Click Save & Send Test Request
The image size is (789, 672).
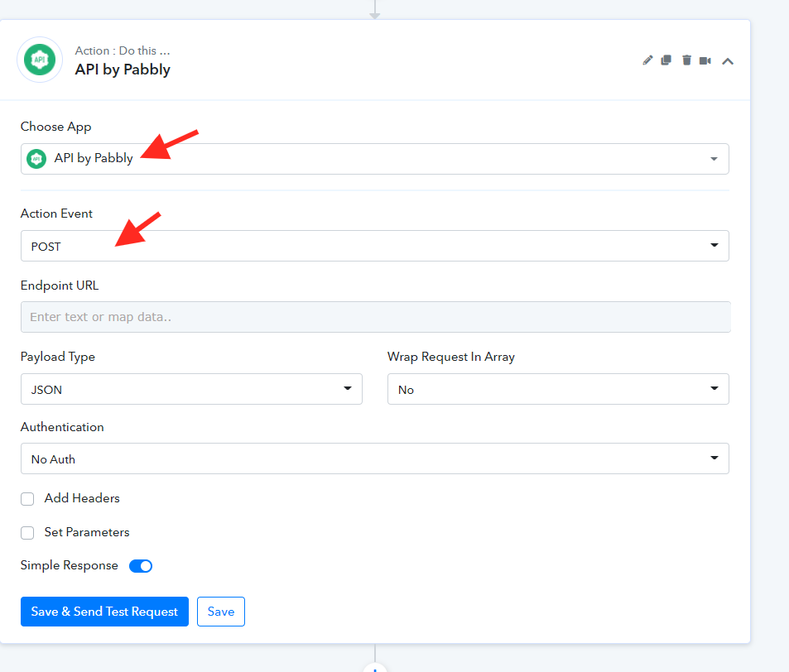tap(104, 612)
